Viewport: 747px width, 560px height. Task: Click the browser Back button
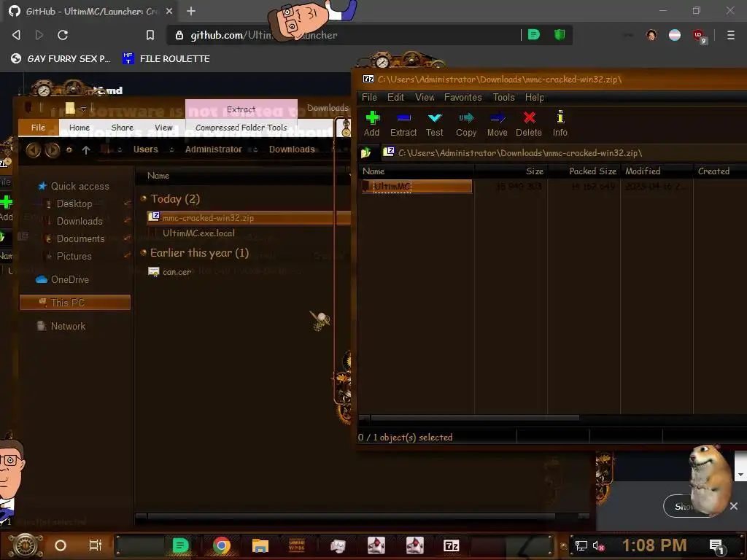click(16, 35)
